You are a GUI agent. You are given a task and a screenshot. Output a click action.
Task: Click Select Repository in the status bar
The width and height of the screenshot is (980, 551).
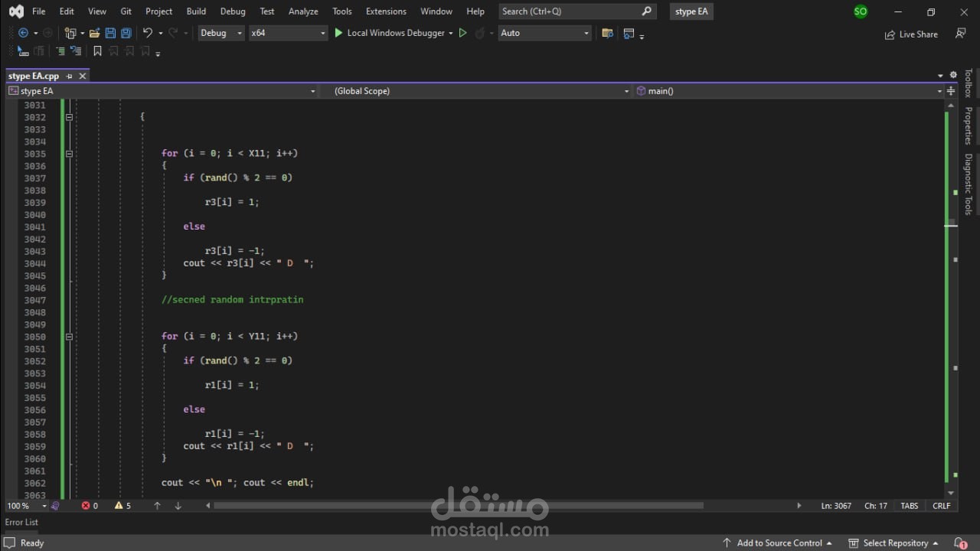pyautogui.click(x=893, y=543)
